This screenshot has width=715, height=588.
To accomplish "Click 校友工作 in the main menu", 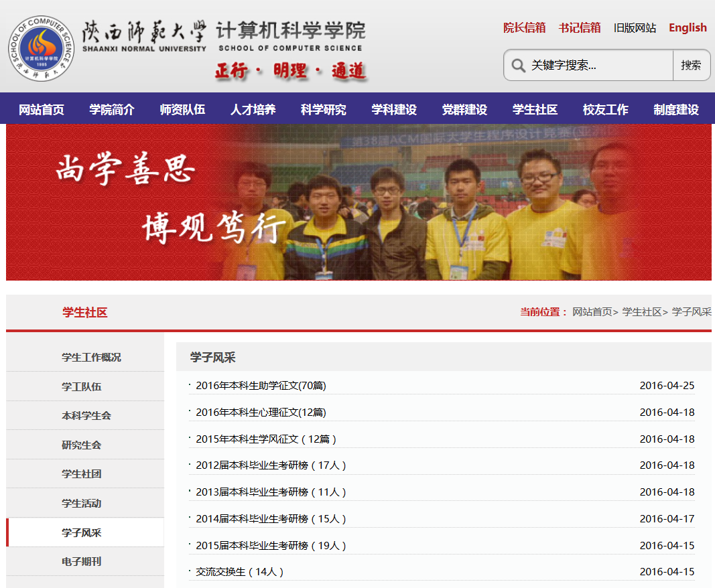I will click(606, 110).
